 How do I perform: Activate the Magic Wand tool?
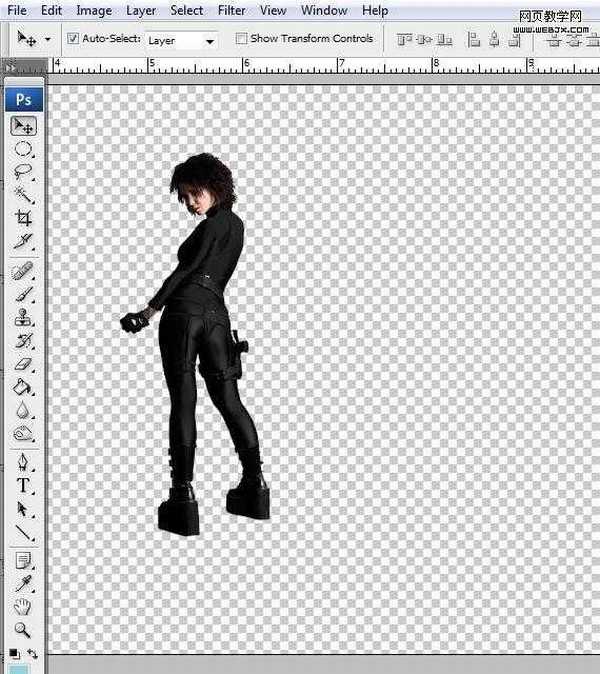(23, 195)
